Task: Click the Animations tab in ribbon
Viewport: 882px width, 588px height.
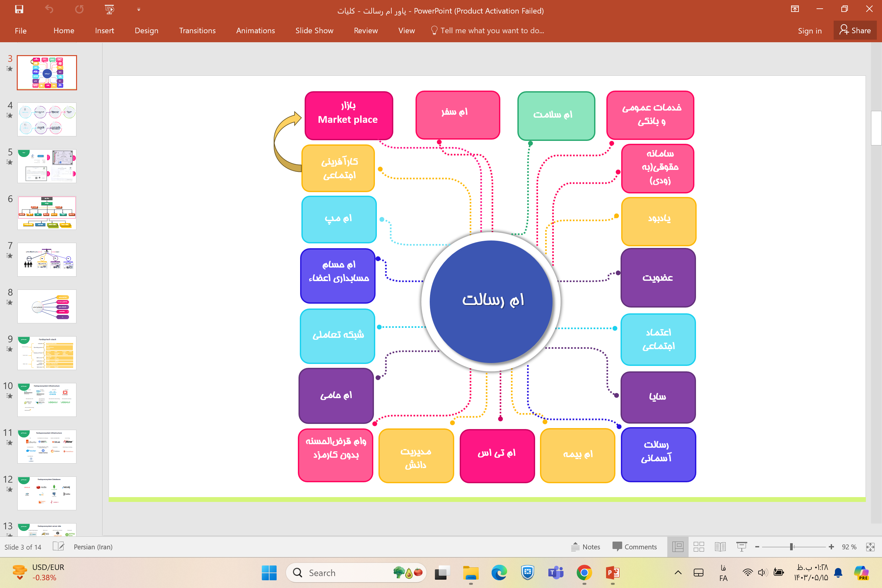Action: click(x=255, y=30)
